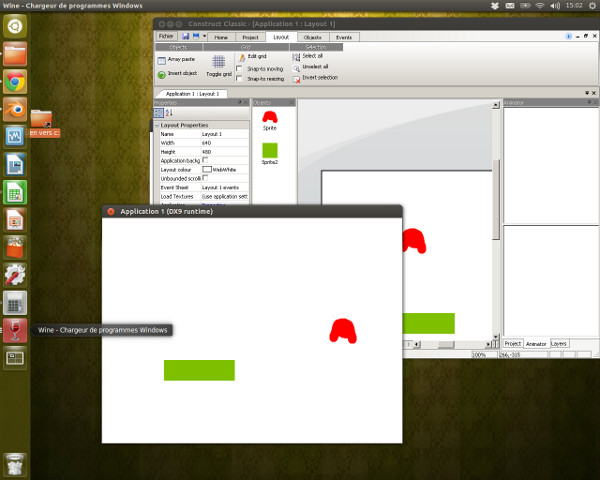The width and height of the screenshot is (600, 480).
Task: Enable Snap-to resizing checkbox
Action: [x=239, y=78]
